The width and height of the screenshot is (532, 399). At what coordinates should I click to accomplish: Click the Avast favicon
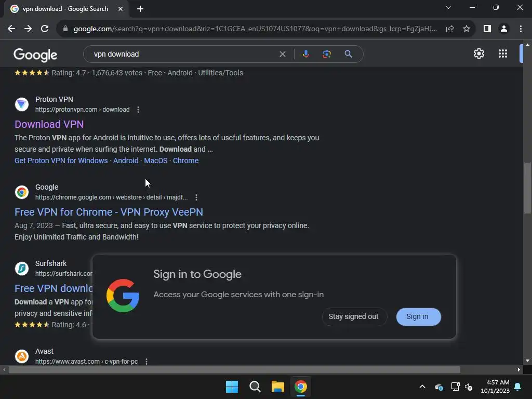coord(22,356)
